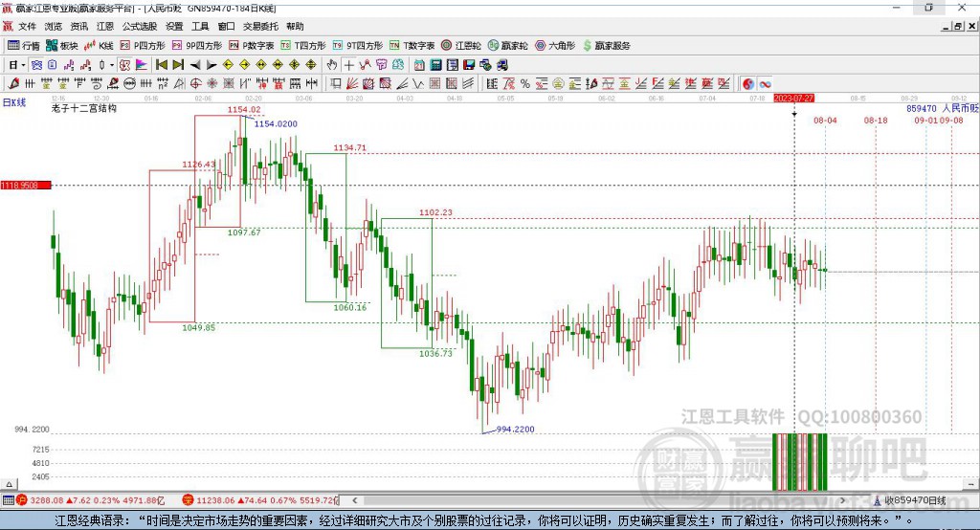The height and width of the screenshot is (530, 980).
Task: Click the black right arrow step-forward icon
Action: pos(212,65)
